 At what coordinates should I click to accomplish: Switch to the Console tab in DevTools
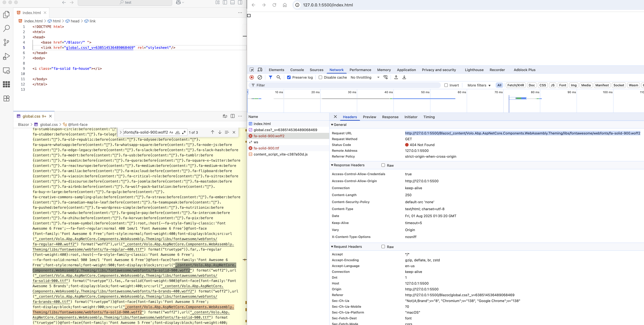(x=297, y=70)
